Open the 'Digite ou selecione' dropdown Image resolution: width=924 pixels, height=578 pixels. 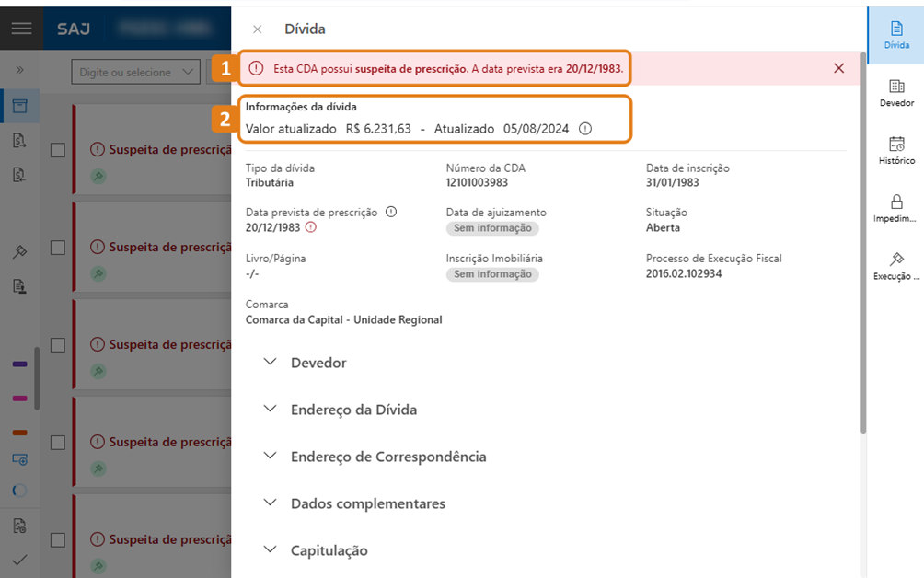tap(136, 72)
